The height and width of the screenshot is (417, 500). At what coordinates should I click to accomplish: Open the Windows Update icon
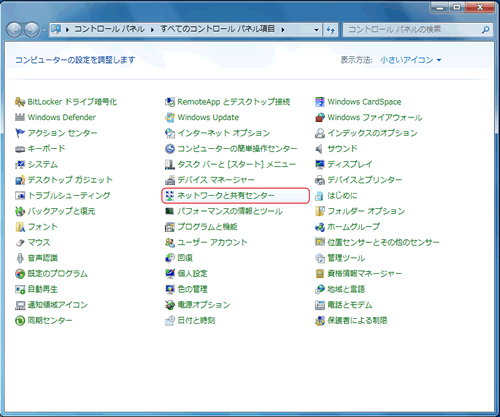pos(170,117)
